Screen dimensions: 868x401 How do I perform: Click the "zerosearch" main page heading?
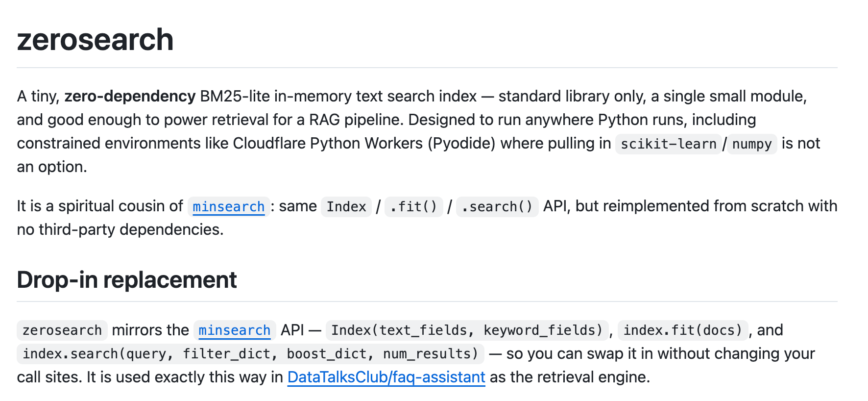coord(95,39)
